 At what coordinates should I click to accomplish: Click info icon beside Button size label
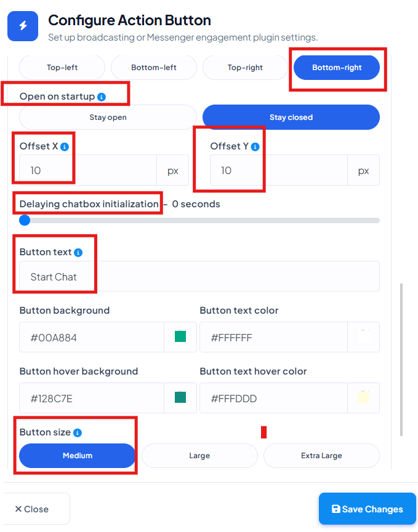(x=78, y=433)
